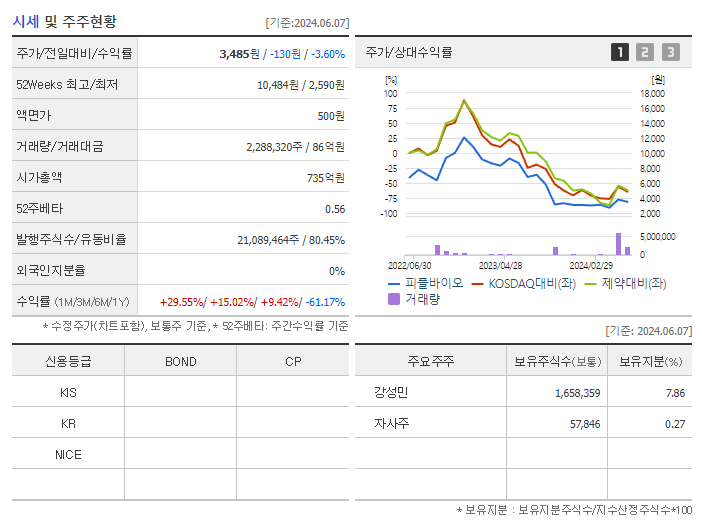Click the +9.42% six-month return
This screenshot has width=702, height=525.
280,302
